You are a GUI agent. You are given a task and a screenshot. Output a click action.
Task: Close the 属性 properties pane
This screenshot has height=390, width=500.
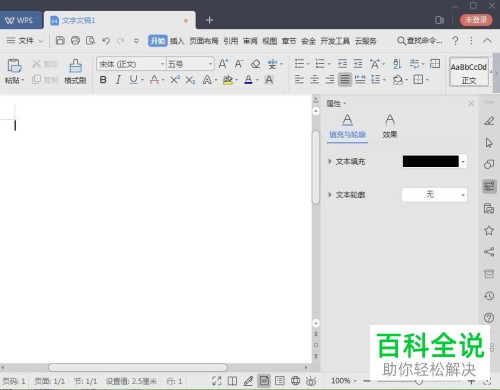pyautogui.click(x=471, y=104)
